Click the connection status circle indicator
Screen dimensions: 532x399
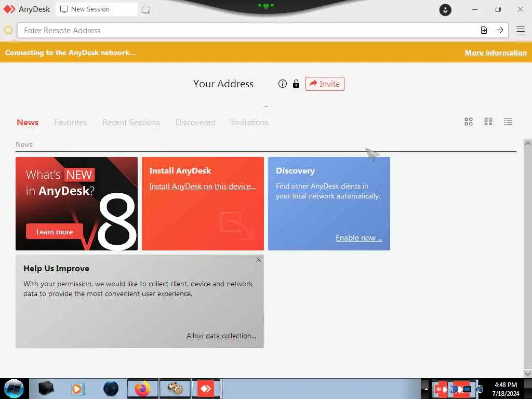pyautogui.click(x=8, y=30)
